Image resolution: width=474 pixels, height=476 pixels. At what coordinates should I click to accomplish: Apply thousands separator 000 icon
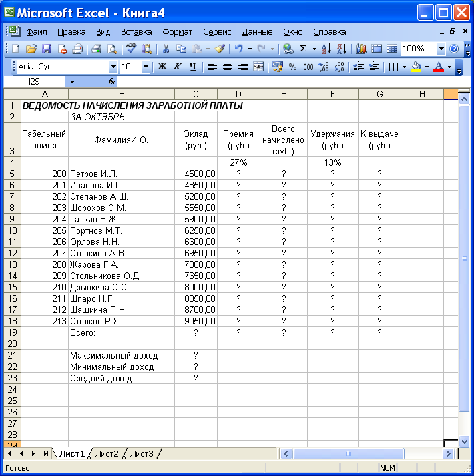[x=308, y=67]
